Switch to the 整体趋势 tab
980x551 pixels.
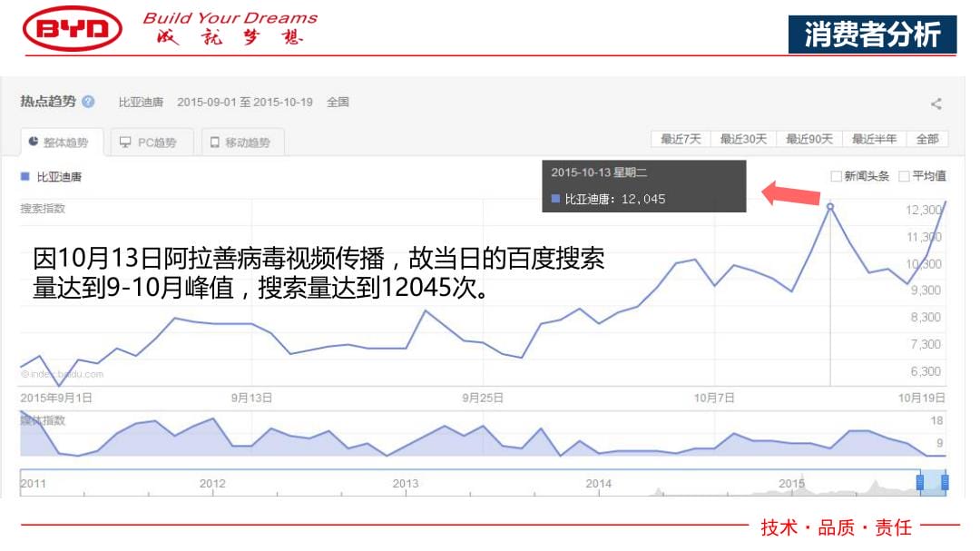coord(62,143)
